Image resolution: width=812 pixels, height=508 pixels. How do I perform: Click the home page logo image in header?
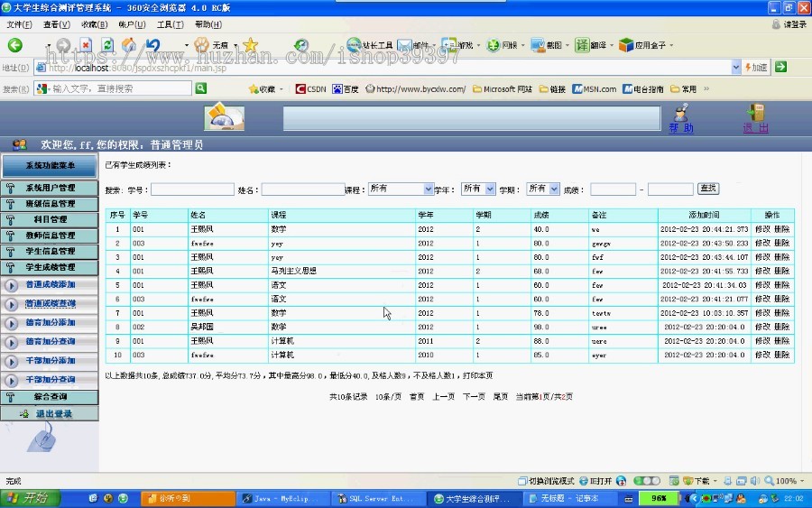pyautogui.click(x=225, y=116)
